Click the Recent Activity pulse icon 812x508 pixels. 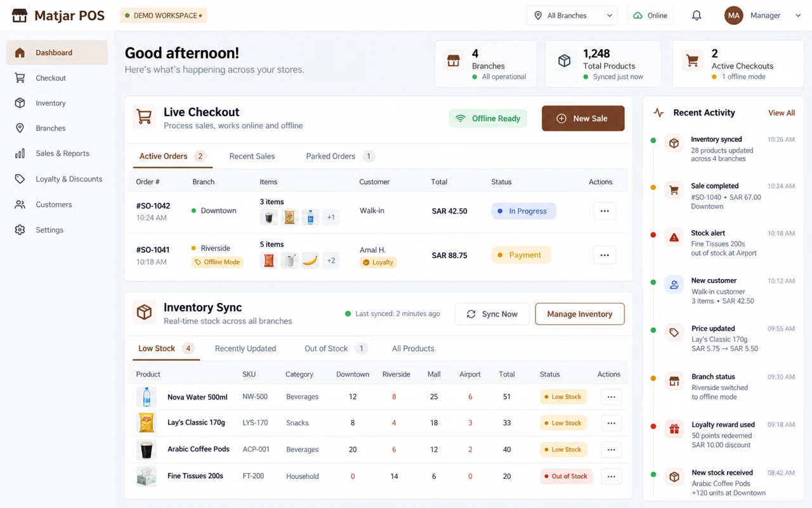click(x=658, y=113)
